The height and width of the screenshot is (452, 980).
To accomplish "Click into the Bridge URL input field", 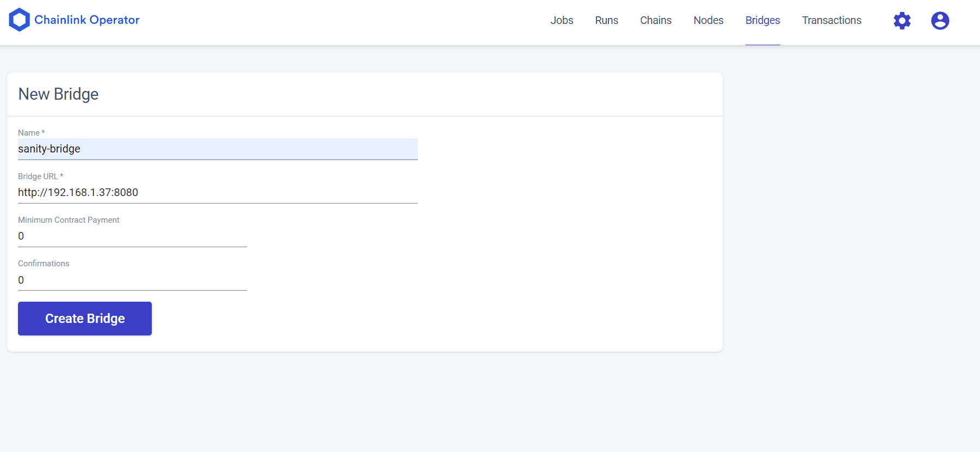I will (218, 192).
